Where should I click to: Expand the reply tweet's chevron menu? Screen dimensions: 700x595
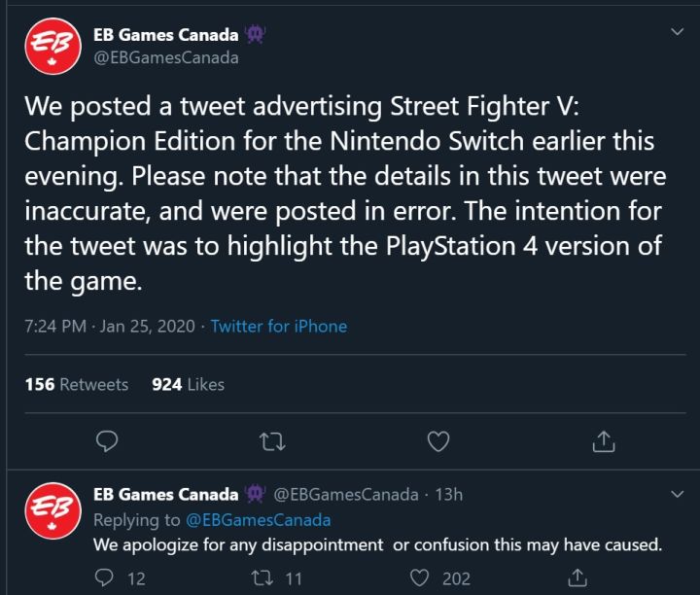pyautogui.click(x=678, y=495)
